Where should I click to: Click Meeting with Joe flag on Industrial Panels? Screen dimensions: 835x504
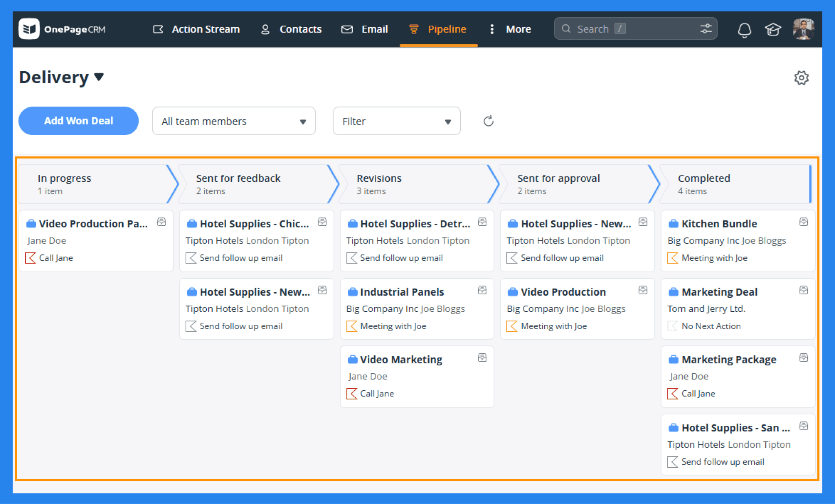click(351, 326)
